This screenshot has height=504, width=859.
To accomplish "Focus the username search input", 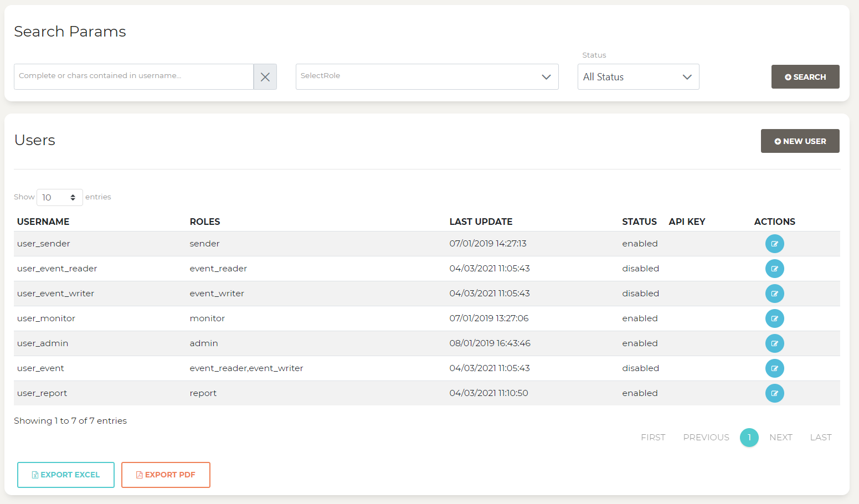I will coord(133,77).
